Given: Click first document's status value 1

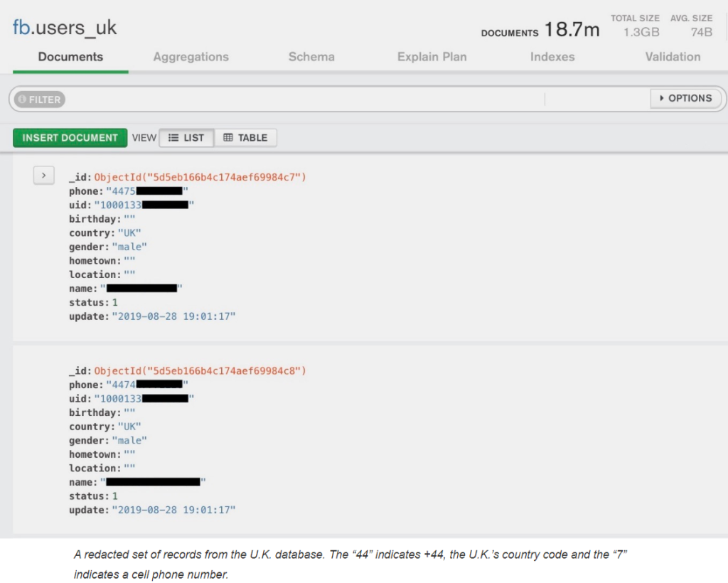Looking at the screenshot, I should coord(114,303).
